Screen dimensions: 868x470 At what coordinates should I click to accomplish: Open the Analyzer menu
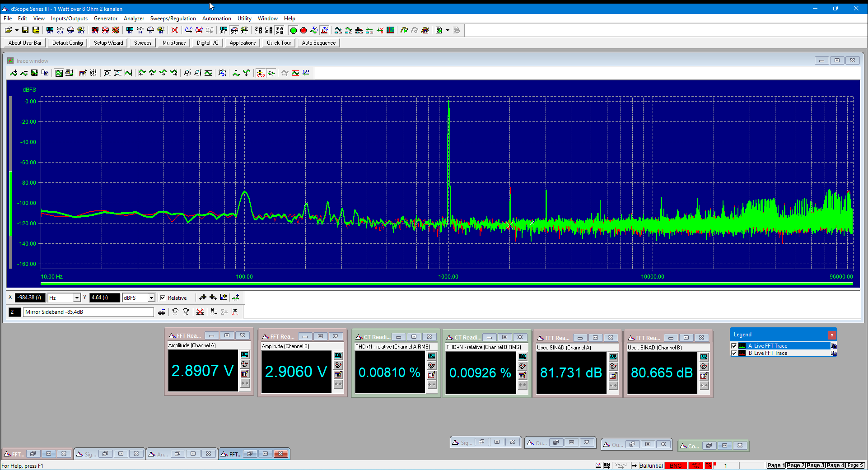(x=134, y=19)
